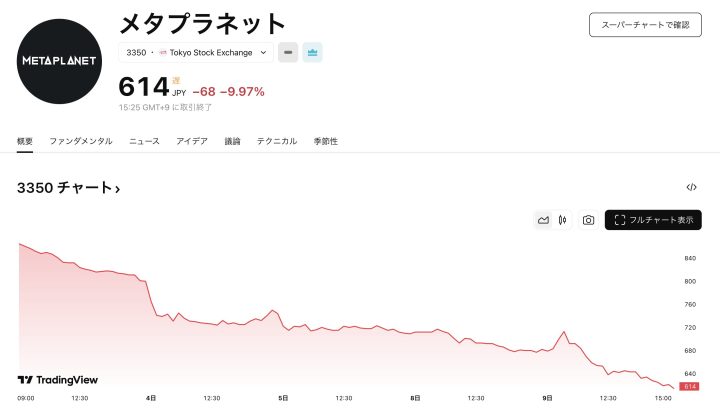Click the blue crown badge icon
Screen dimensions: 720x416
pos(313,52)
